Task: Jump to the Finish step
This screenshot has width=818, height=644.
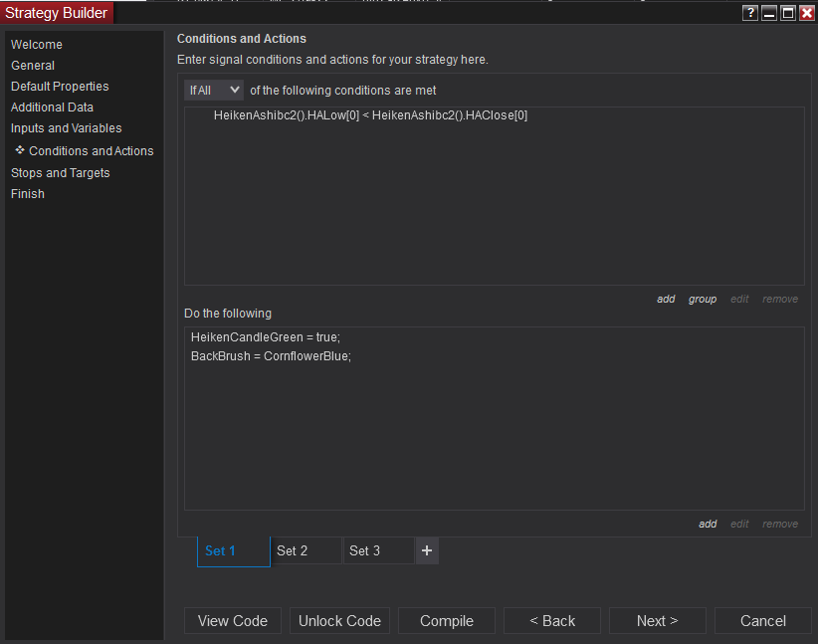Action: [x=28, y=194]
